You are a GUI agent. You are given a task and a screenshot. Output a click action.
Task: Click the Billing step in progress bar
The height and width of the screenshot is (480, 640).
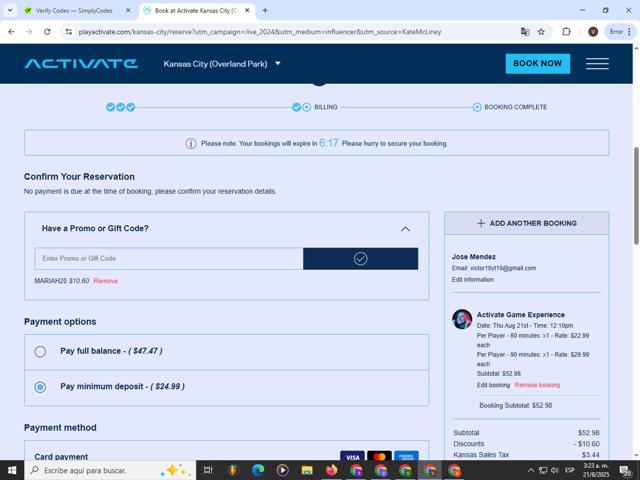point(326,107)
